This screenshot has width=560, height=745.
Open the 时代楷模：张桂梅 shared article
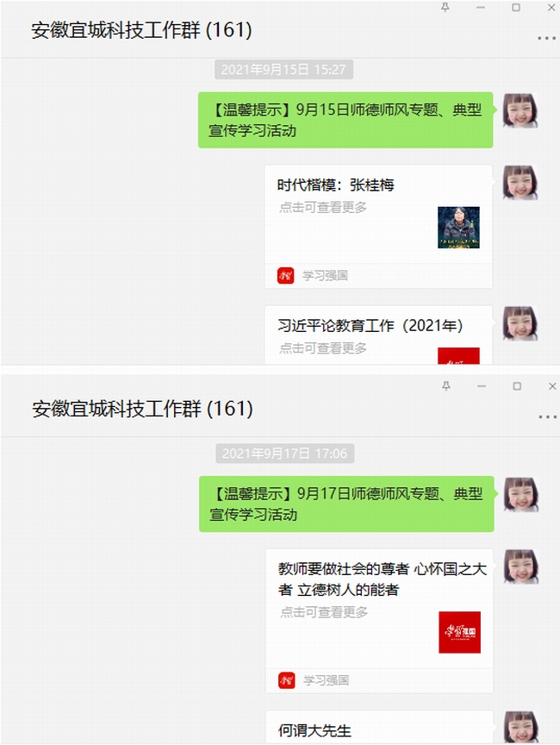378,226
